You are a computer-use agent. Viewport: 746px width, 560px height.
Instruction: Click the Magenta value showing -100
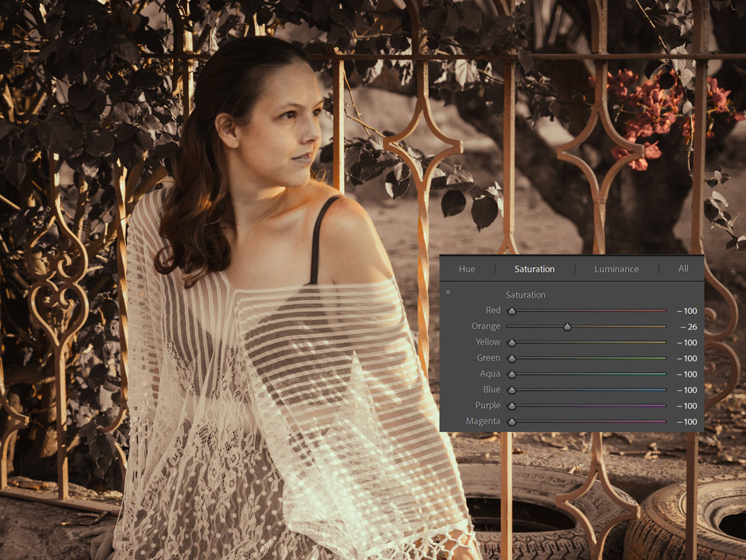(x=686, y=421)
